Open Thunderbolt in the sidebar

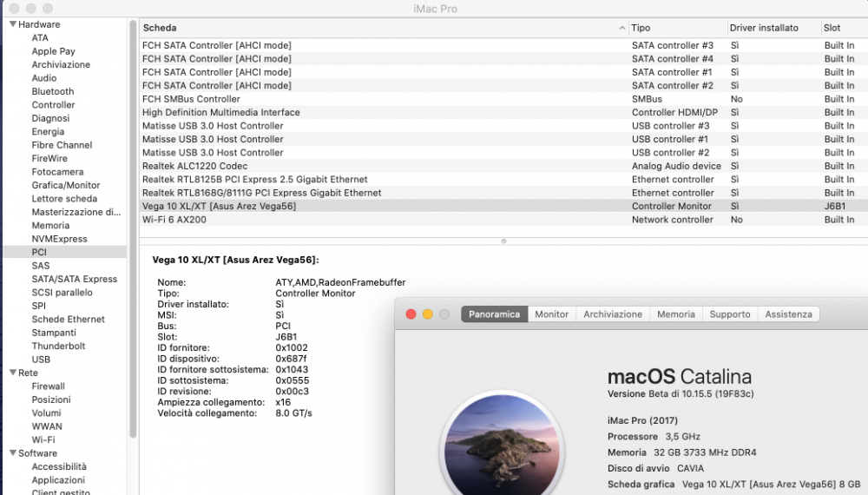point(59,346)
